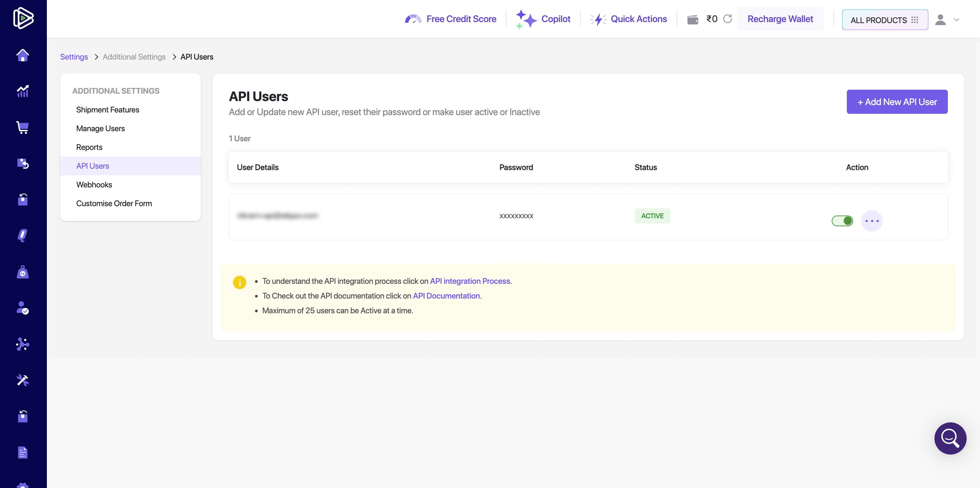980x488 pixels.
Task: Open the billing document icon in the sidebar
Action: point(23,452)
